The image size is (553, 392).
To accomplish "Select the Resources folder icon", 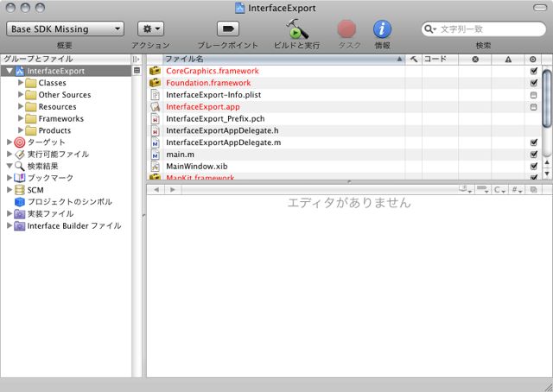I will (31, 107).
